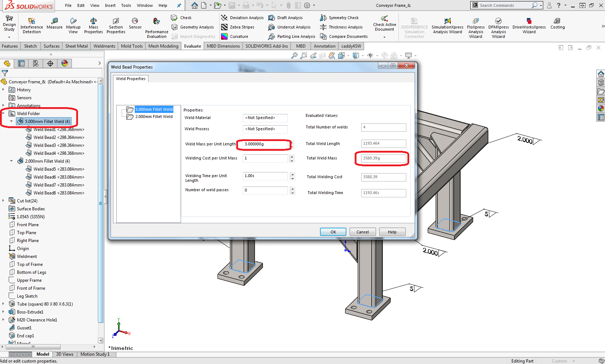Switch to the Weldments tab
The width and height of the screenshot is (605, 364).
point(104,46)
